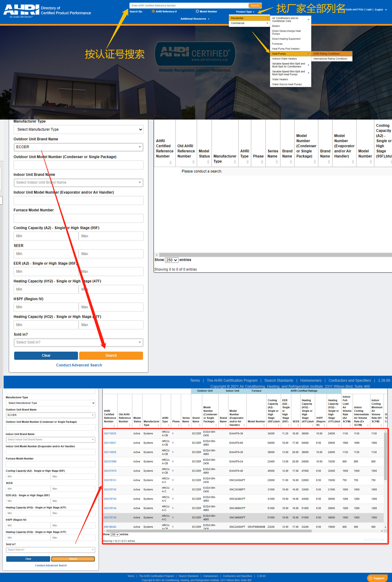This screenshot has width=392, height=582.
Task: Click Contractors and Specifiers in upper footer
Action: (350, 381)
